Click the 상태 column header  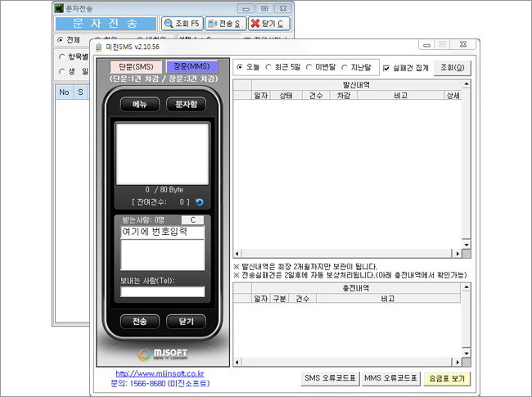[x=286, y=96]
